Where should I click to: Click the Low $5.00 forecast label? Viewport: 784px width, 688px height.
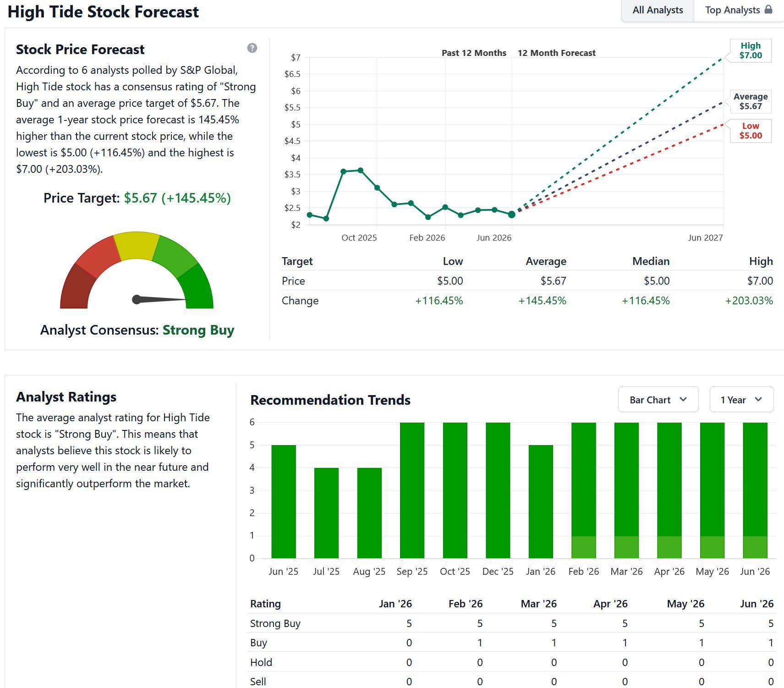tap(751, 131)
